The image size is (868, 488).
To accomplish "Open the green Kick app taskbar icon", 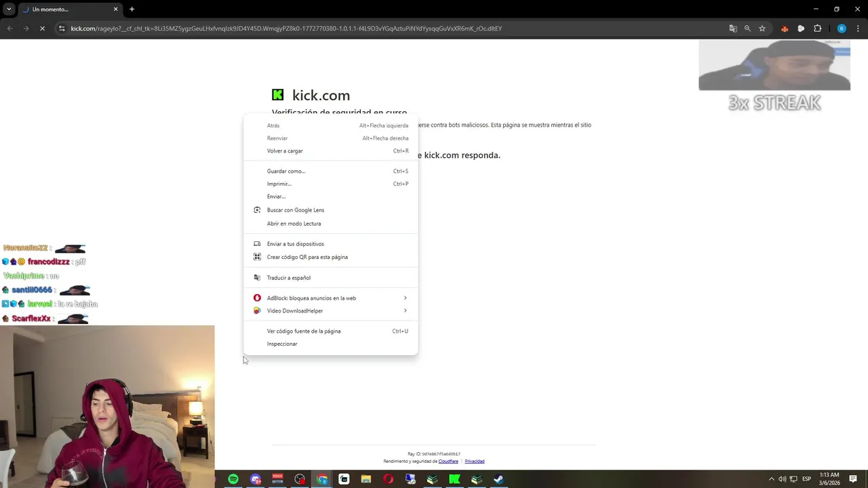I will [454, 479].
